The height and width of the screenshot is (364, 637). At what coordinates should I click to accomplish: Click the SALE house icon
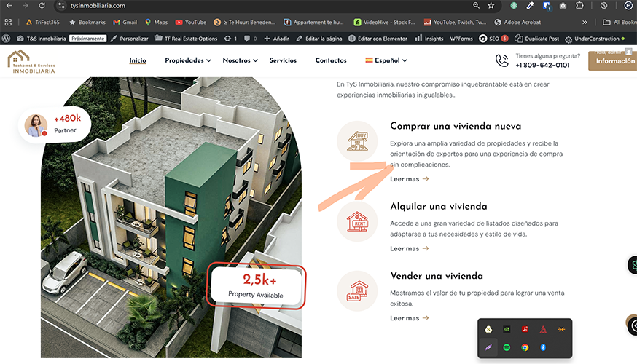pyautogui.click(x=358, y=291)
